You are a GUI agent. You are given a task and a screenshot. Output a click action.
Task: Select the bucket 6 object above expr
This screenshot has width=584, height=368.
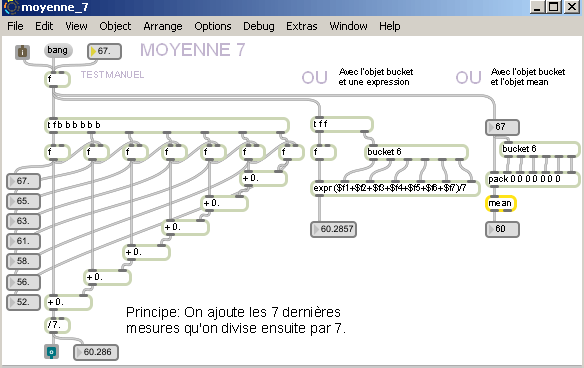pyautogui.click(x=416, y=152)
